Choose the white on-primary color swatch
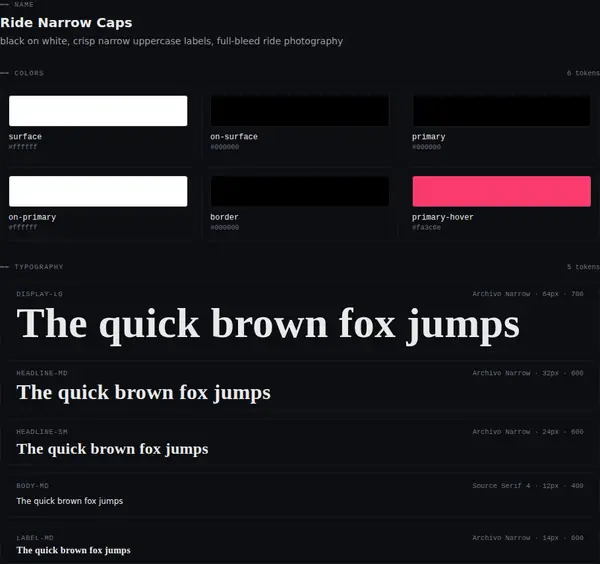600x564 pixels. [98, 191]
